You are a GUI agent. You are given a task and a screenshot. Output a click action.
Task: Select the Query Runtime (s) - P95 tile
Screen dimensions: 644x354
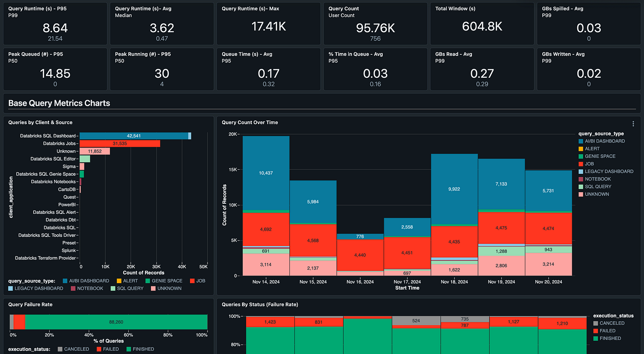55,23
